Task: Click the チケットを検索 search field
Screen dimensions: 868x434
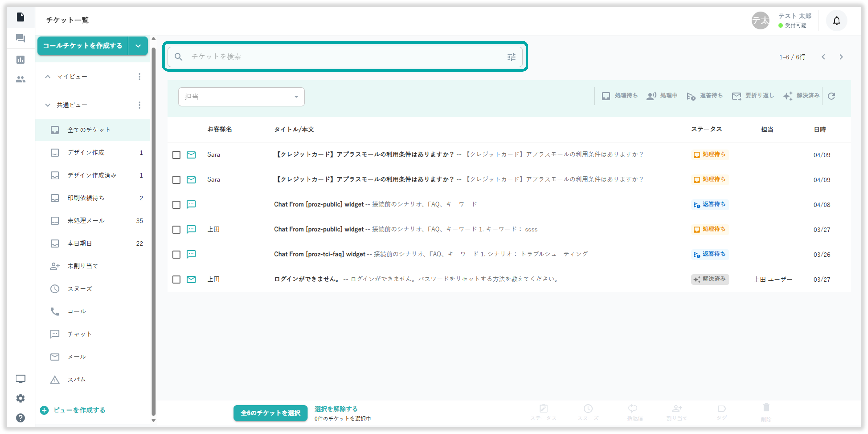Action: [x=337, y=57]
